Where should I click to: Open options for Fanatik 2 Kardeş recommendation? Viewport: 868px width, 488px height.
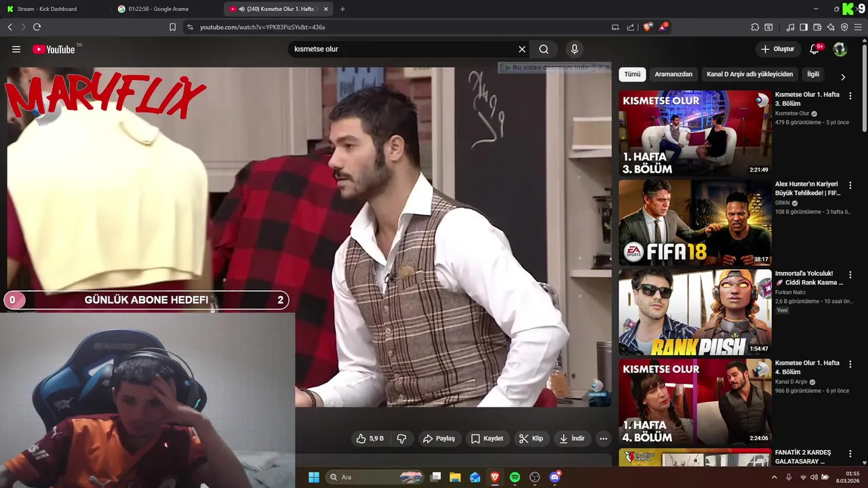(850, 453)
